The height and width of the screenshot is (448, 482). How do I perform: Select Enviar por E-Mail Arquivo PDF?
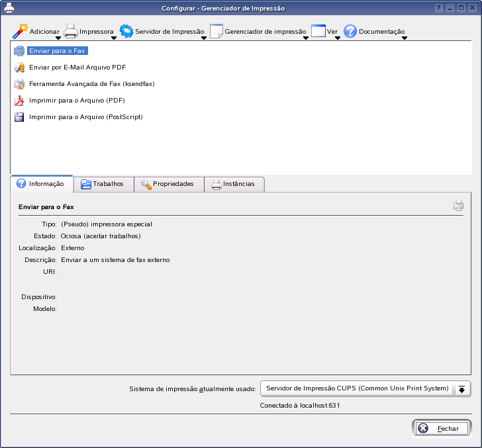77,67
